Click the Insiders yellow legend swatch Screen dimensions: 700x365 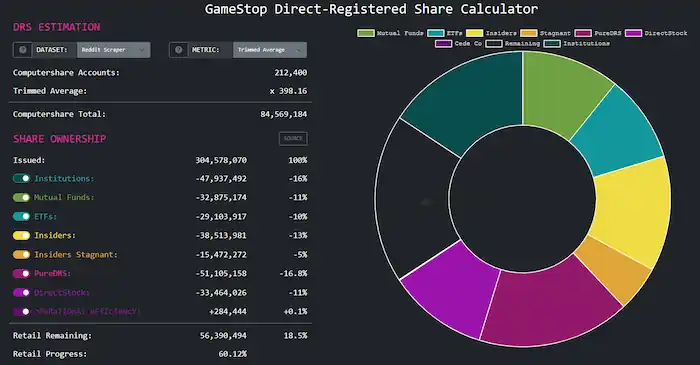click(475, 33)
